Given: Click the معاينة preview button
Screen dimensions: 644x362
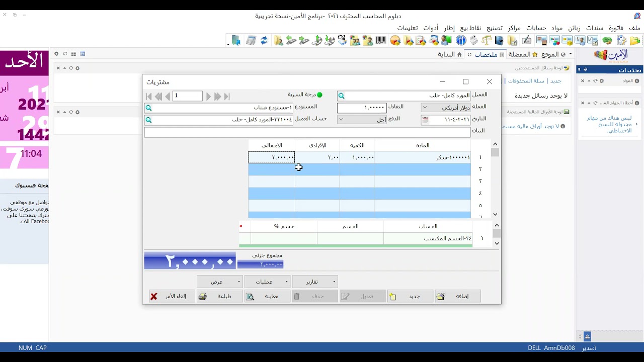Looking at the screenshot, I should click(268, 296).
